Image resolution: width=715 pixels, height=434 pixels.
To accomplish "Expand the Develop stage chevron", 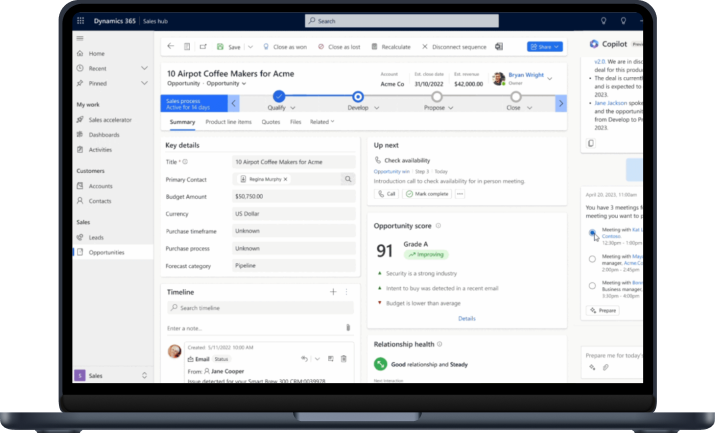I will [377, 108].
